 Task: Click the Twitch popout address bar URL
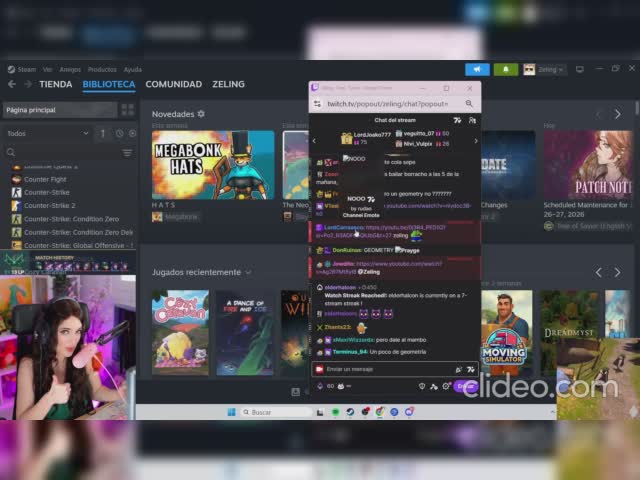tap(387, 104)
